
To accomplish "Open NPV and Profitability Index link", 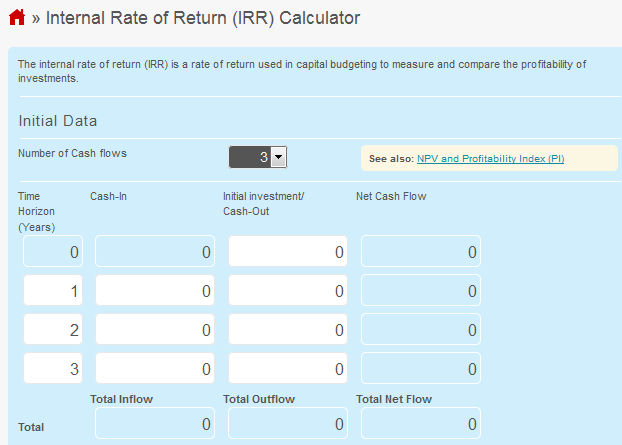I will tap(490, 159).
